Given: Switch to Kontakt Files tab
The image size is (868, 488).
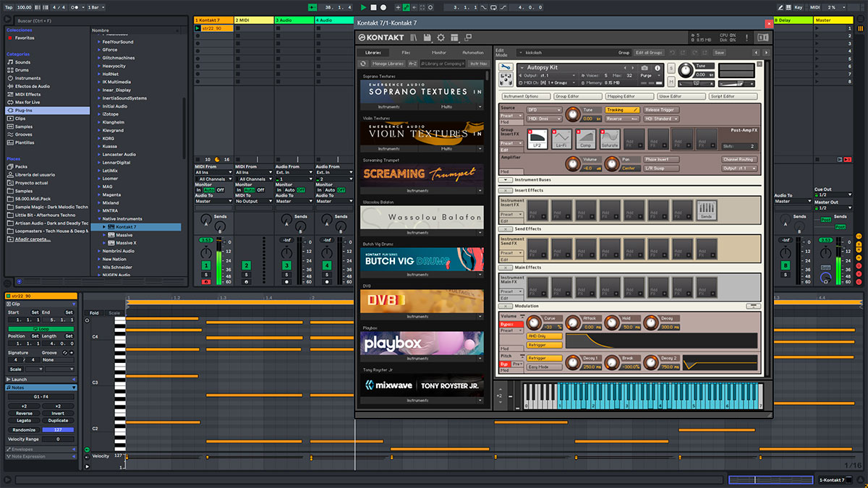Looking at the screenshot, I should click(406, 53).
